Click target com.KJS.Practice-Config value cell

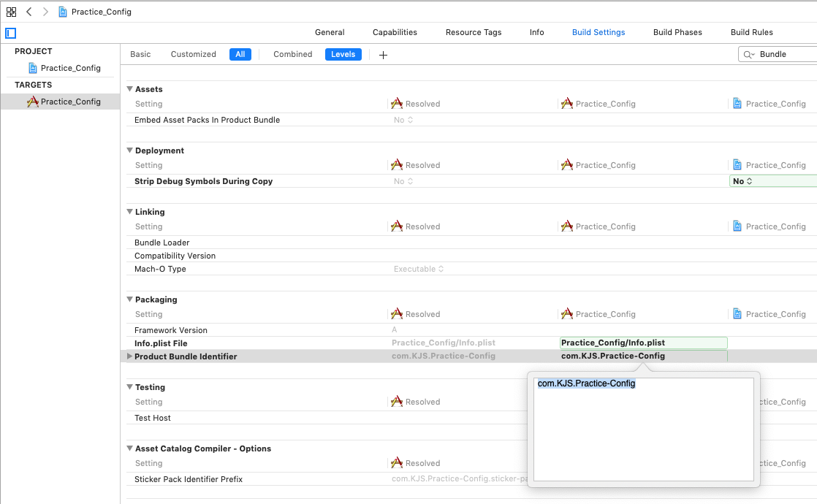pyautogui.click(x=644, y=356)
